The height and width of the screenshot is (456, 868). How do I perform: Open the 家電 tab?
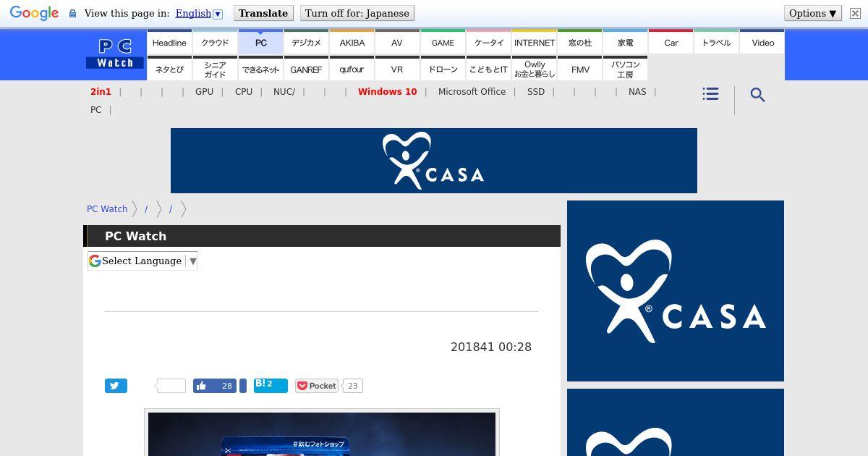pyautogui.click(x=625, y=42)
